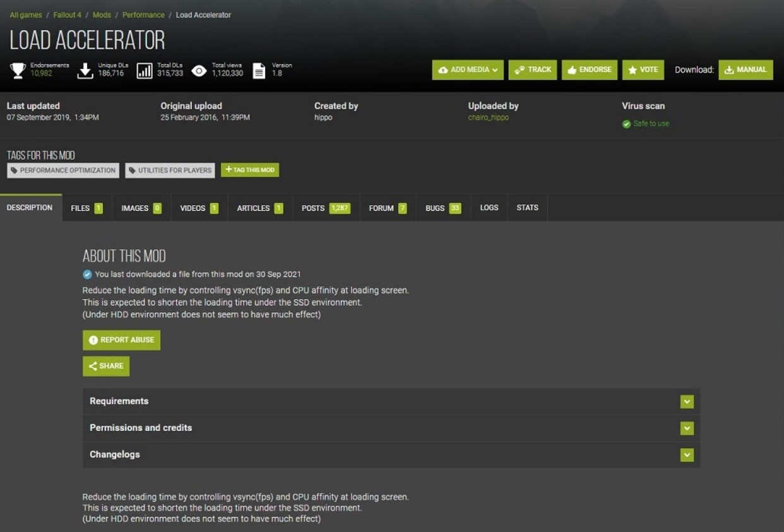
Task: Click the About This Mod heading
Action: [124, 256]
